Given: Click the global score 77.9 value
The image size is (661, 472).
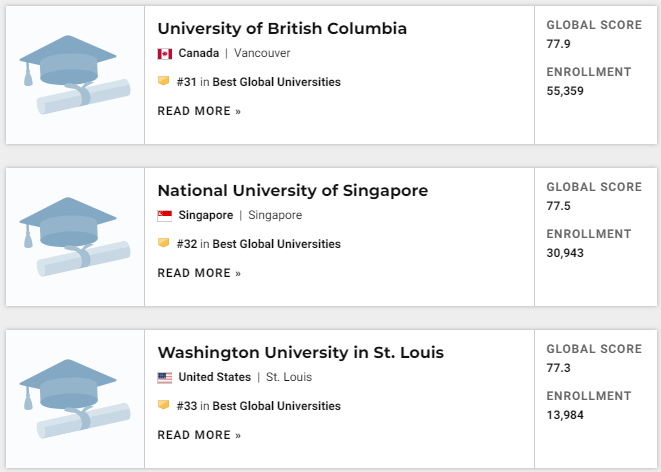Looking at the screenshot, I should [558, 44].
